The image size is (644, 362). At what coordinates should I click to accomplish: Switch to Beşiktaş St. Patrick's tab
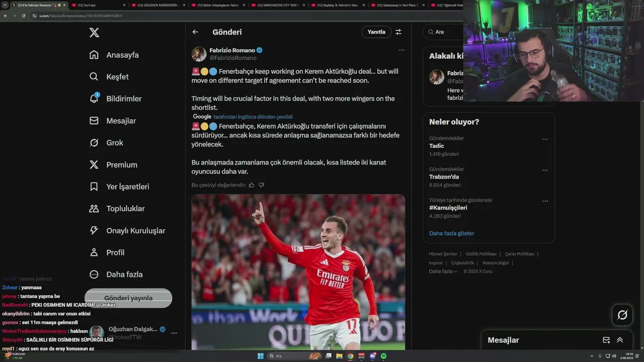click(338, 5)
